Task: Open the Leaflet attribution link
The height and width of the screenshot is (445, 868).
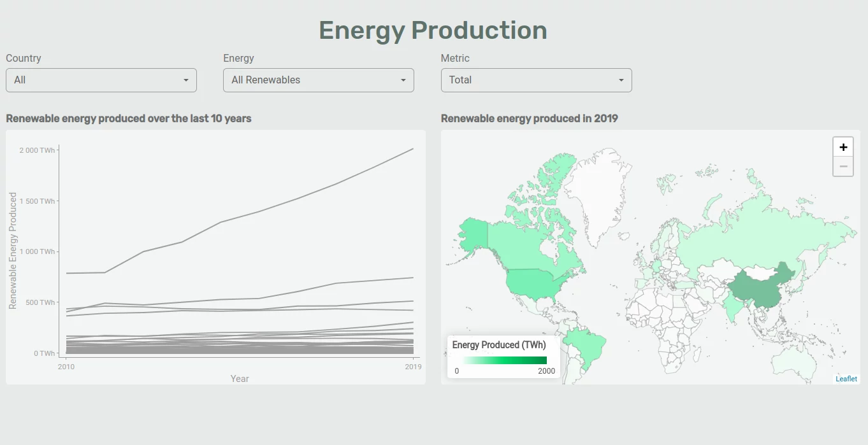Action: pos(846,379)
